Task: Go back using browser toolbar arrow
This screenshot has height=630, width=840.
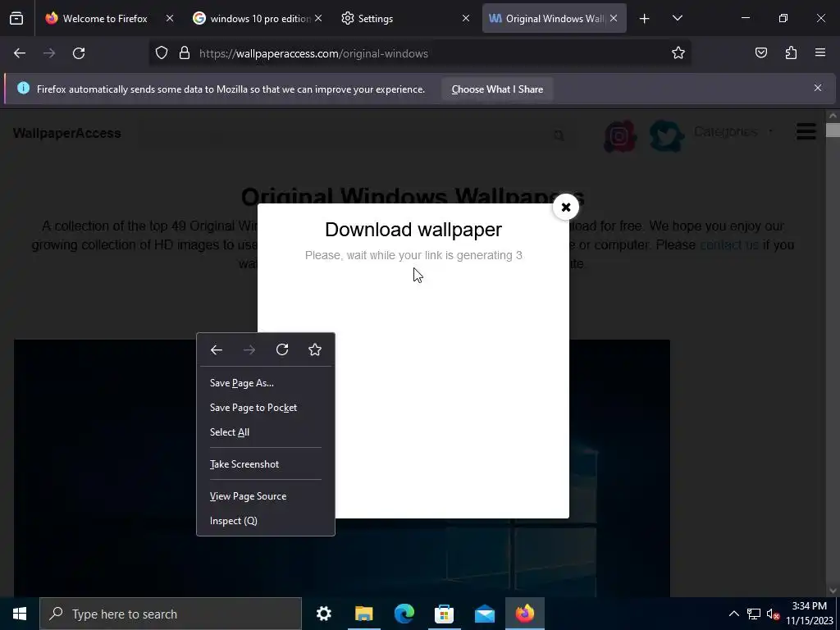Action: [x=20, y=53]
